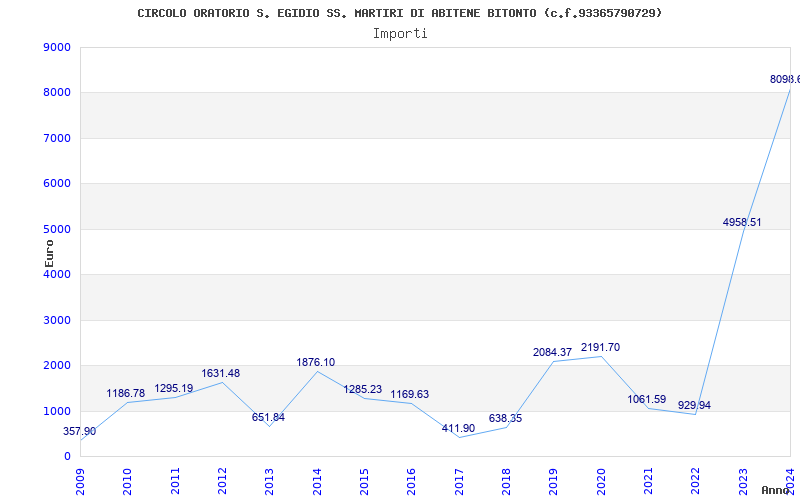Viewport: 800px width, 500px height.
Task: Click the Importi chart subtitle
Action: click(400, 33)
